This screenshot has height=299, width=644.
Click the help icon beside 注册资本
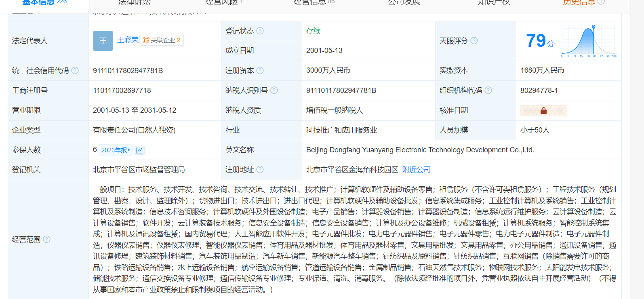[x=260, y=70]
